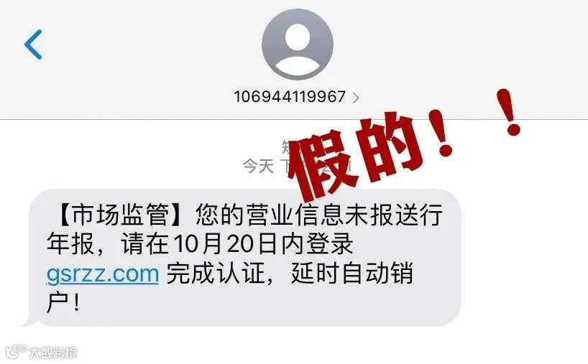The height and width of the screenshot is (364, 588).
Task: Open the gray contact avatar
Action: [298, 45]
